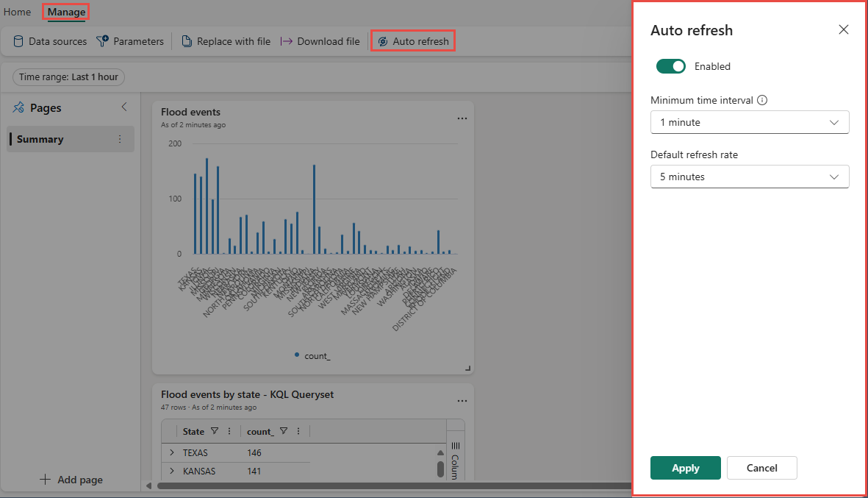Open Summary page more options menu
868x498 pixels.
120,139
